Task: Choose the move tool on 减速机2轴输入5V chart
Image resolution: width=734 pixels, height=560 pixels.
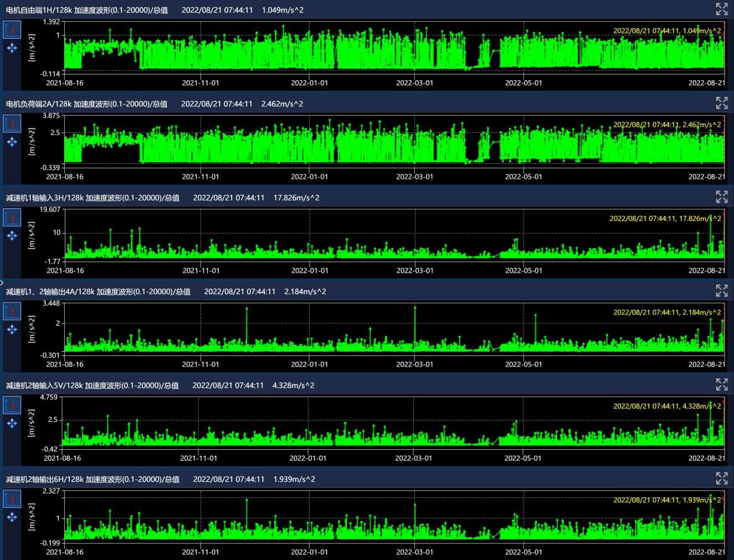Action: tap(12, 424)
